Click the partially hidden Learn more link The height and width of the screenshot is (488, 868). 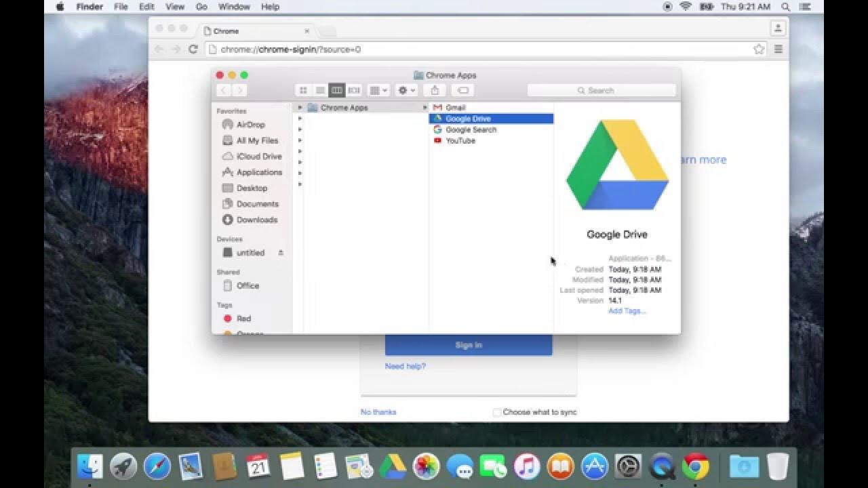703,160
